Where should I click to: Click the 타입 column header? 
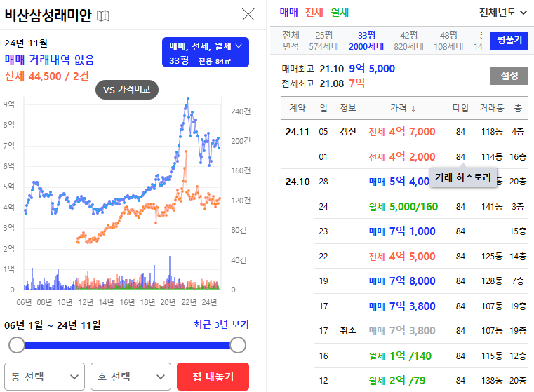pos(460,108)
